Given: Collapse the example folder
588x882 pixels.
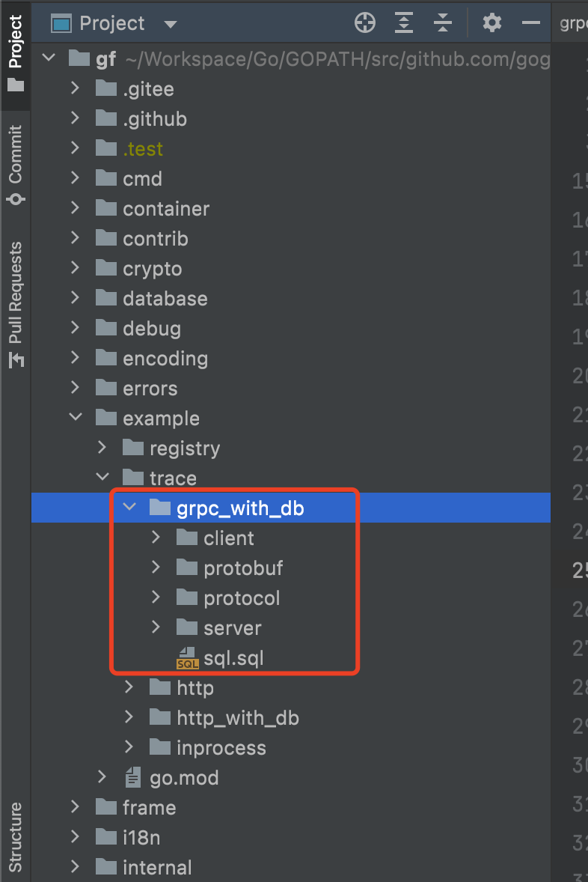Looking at the screenshot, I should (x=76, y=419).
